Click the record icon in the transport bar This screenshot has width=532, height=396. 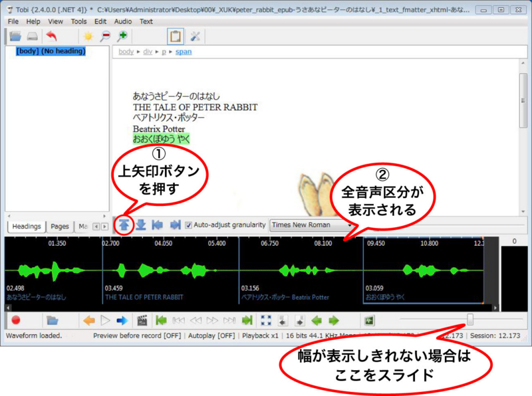coord(15,320)
